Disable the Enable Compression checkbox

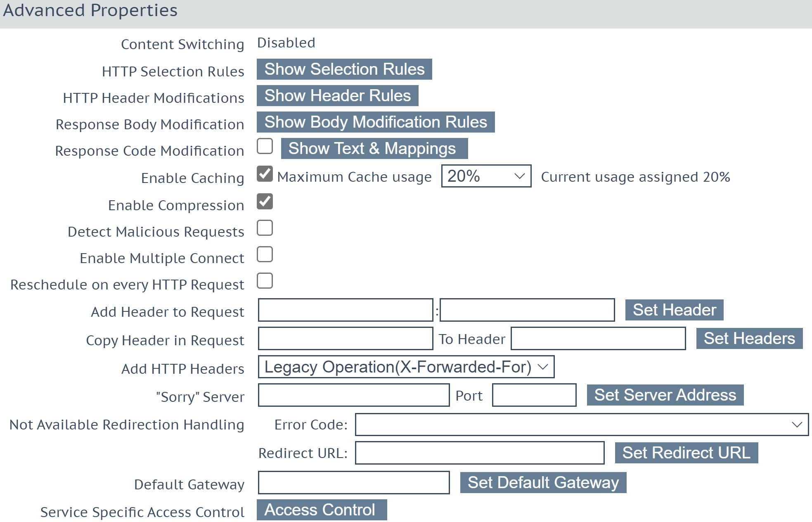point(265,201)
